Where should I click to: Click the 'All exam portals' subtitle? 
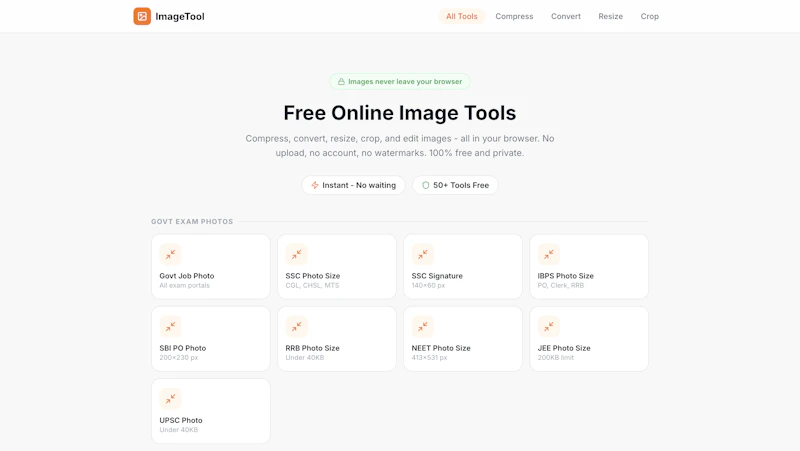click(x=184, y=285)
